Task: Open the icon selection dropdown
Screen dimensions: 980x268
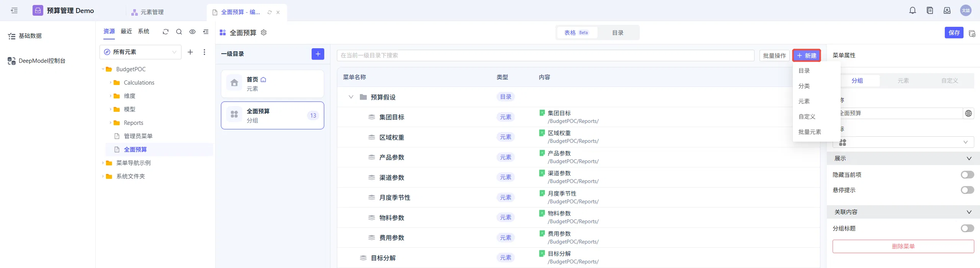Action: click(903, 142)
